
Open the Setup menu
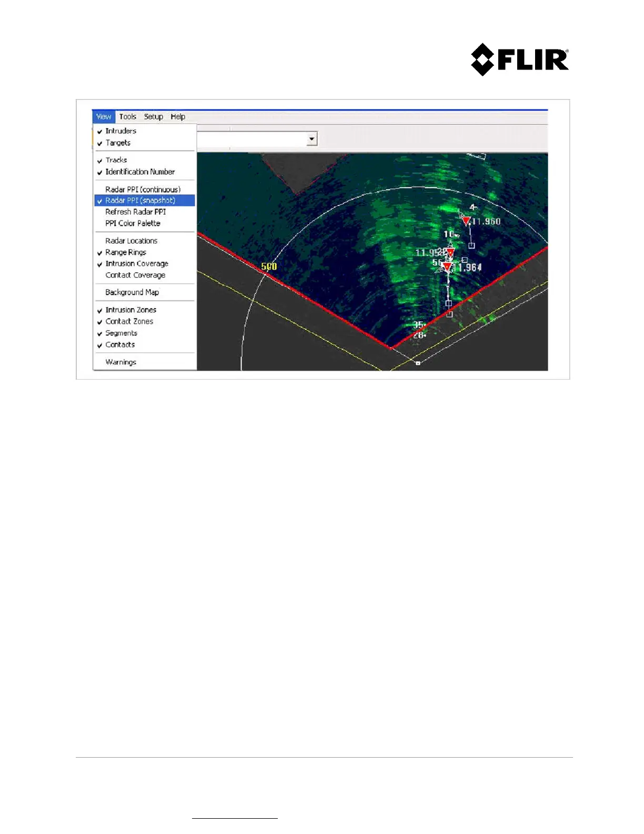(153, 116)
